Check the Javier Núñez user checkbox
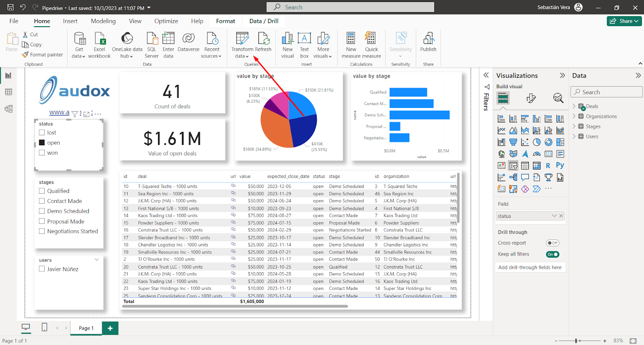 pos(42,269)
